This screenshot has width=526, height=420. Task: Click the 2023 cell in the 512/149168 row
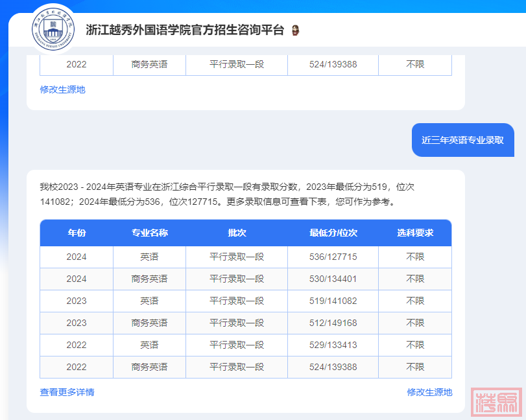77,323
